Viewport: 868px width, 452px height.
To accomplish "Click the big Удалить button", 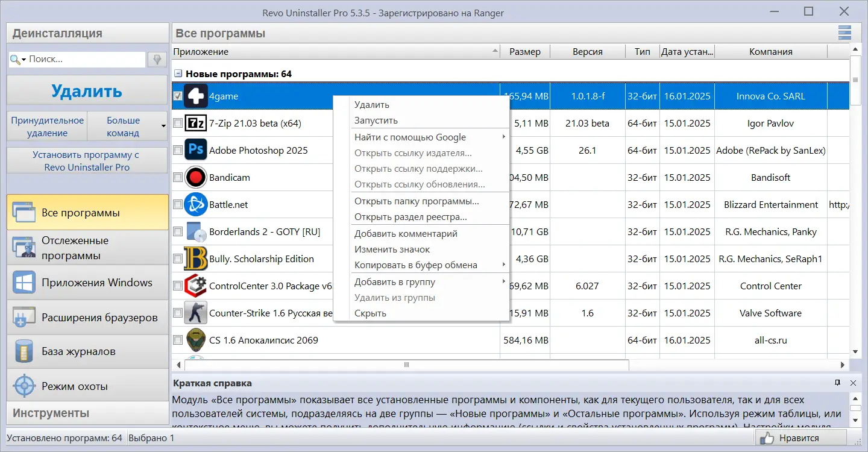I will [87, 90].
